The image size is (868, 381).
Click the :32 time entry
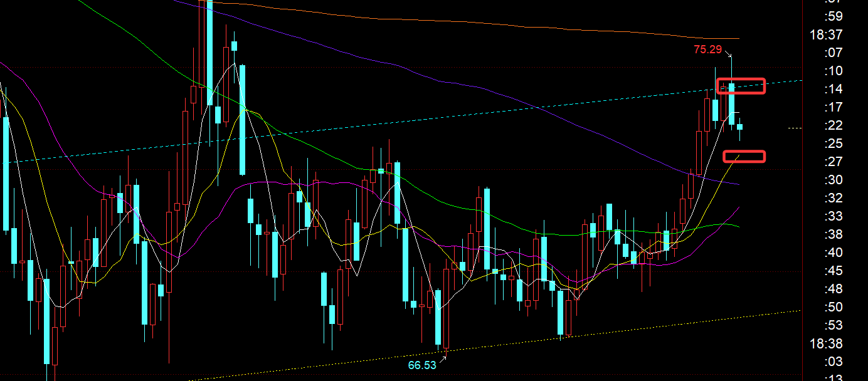point(834,198)
